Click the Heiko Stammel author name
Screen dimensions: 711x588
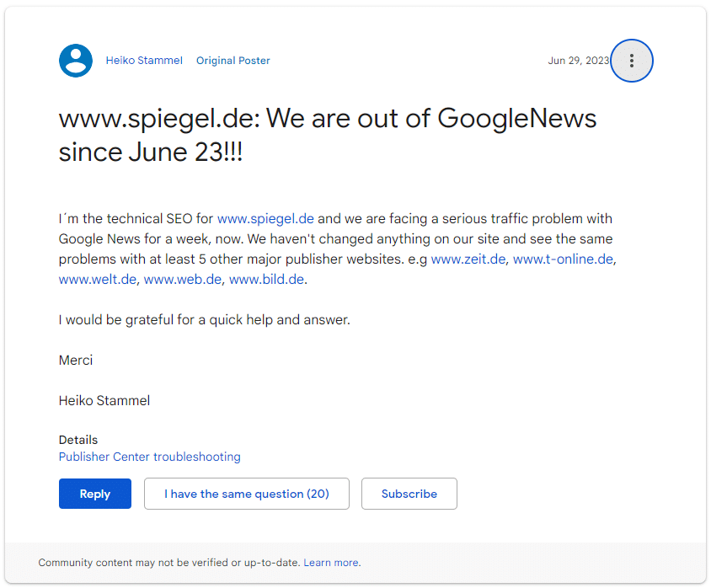[144, 61]
